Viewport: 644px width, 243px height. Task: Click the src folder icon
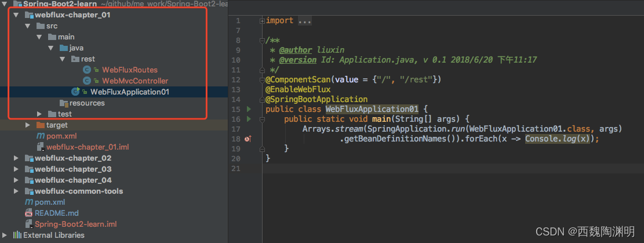(x=40, y=26)
